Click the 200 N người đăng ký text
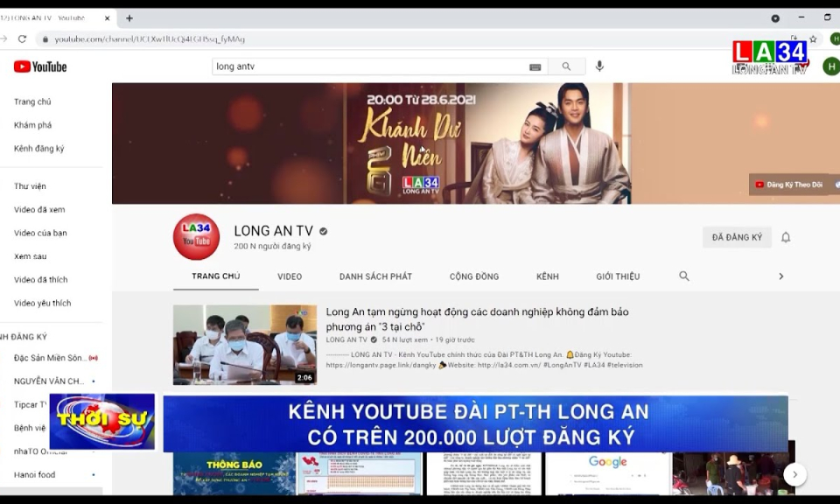The image size is (840, 504). (272, 247)
